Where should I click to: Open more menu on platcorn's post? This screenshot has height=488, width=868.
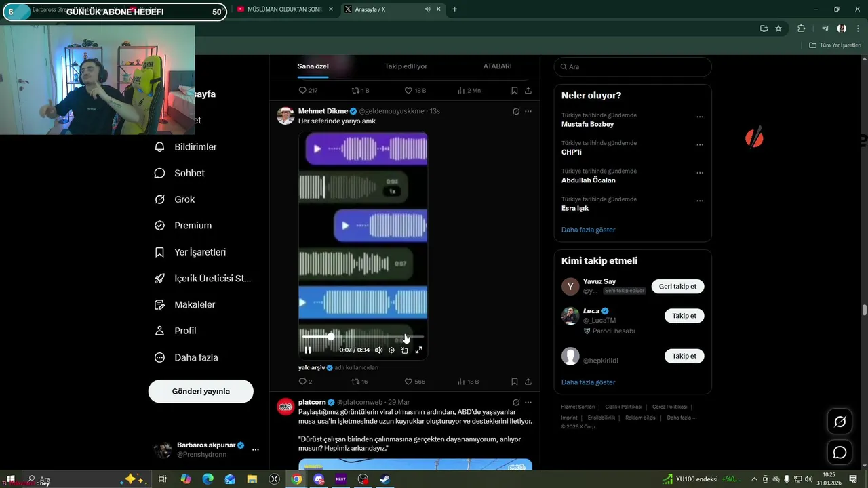tap(528, 402)
